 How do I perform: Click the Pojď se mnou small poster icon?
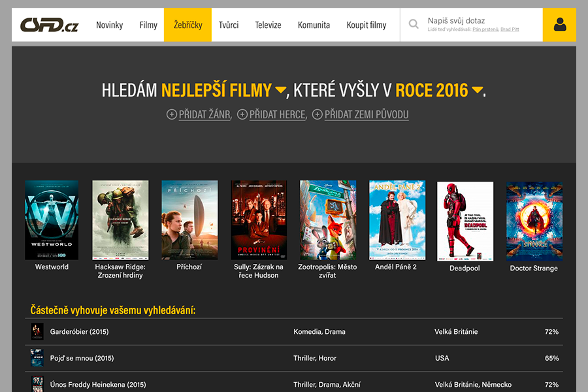click(x=37, y=358)
